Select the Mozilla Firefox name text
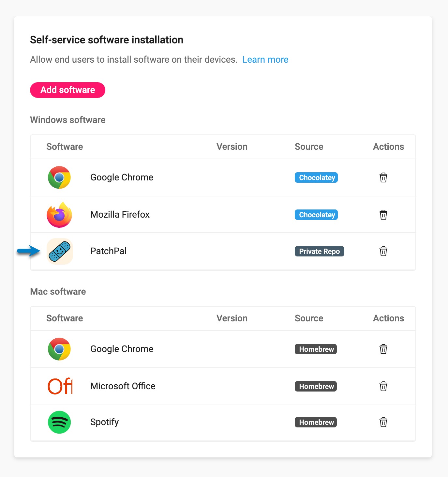 120,214
